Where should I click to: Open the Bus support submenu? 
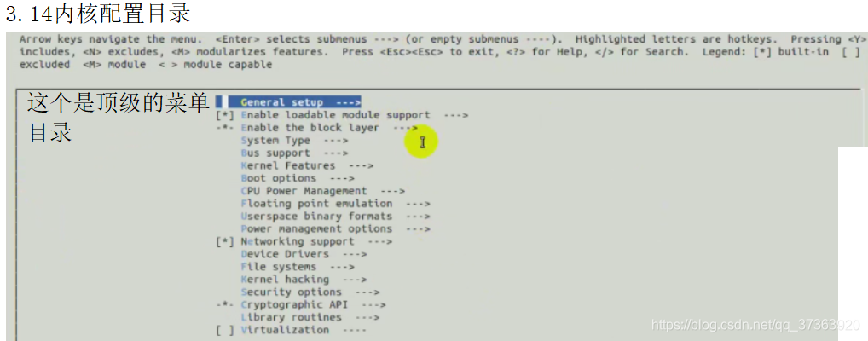click(x=294, y=153)
